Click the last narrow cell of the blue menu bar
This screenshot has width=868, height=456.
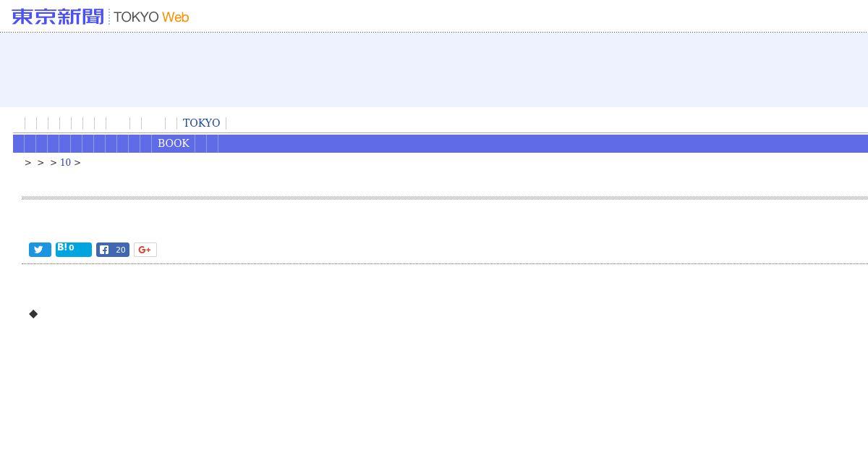[212, 143]
